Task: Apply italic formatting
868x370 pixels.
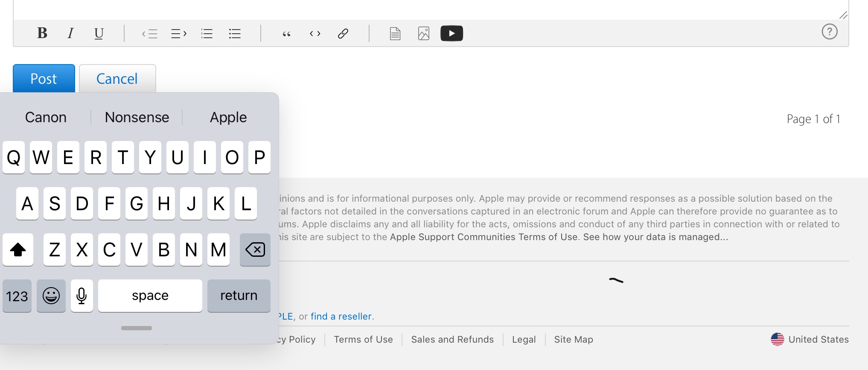Action: 70,33
